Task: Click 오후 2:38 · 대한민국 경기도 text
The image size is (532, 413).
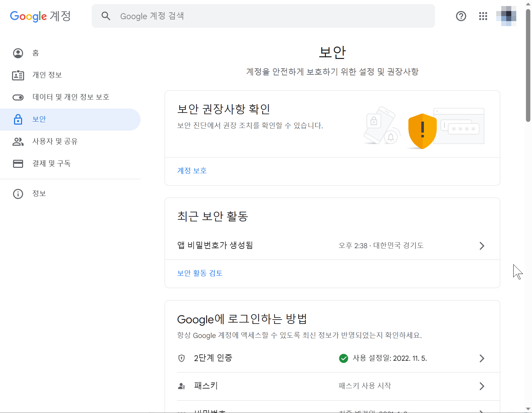Action: [381, 246]
